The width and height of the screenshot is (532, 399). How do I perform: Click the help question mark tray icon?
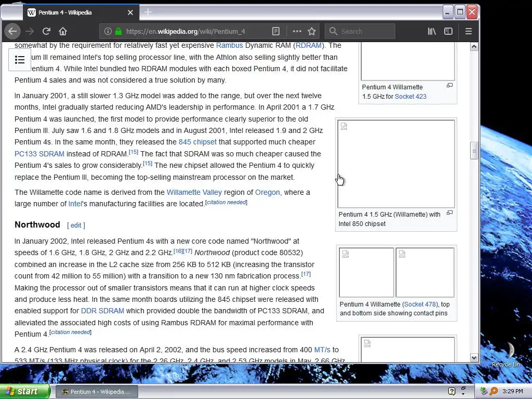point(451,391)
